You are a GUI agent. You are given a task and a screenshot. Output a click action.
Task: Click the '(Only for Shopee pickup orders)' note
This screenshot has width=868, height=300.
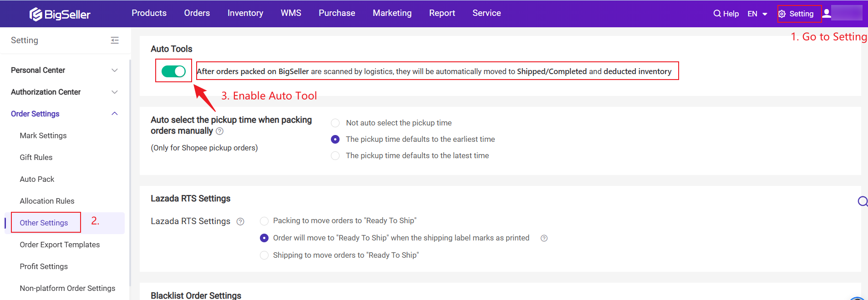coord(204,148)
